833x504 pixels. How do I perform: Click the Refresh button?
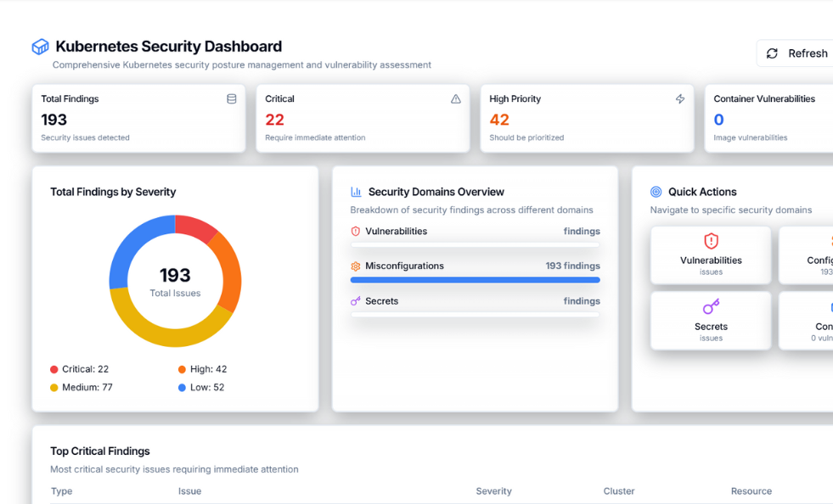coord(796,53)
